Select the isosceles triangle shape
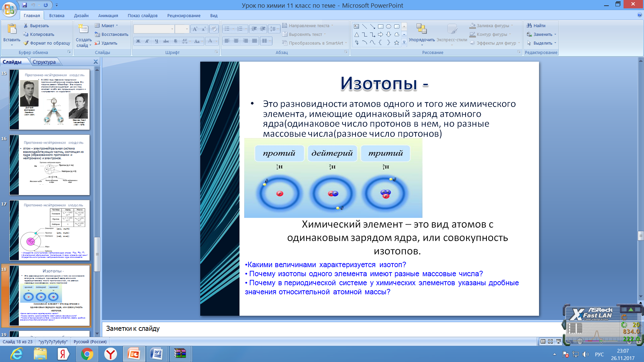The image size is (644, 362). 356,35
